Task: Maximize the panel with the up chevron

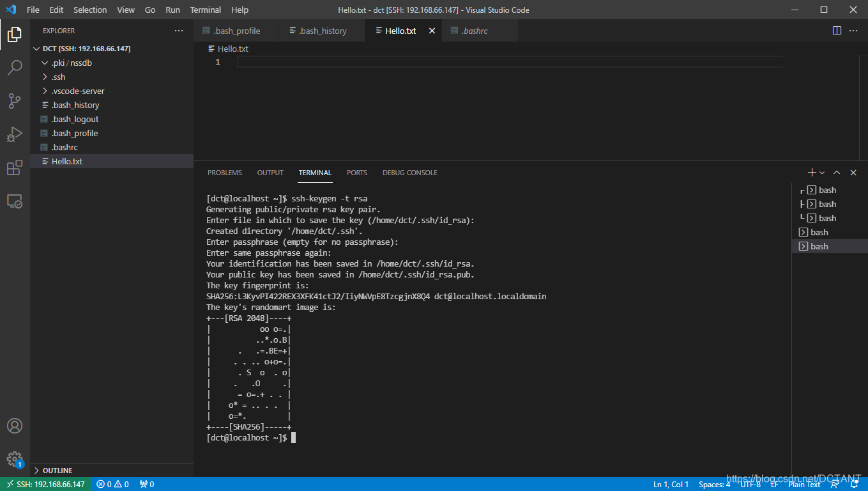Action: (837, 173)
